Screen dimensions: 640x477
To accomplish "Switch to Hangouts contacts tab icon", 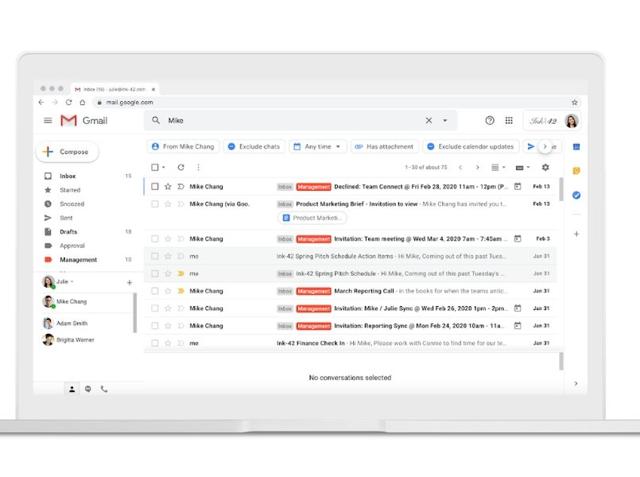I will click(x=72, y=389).
